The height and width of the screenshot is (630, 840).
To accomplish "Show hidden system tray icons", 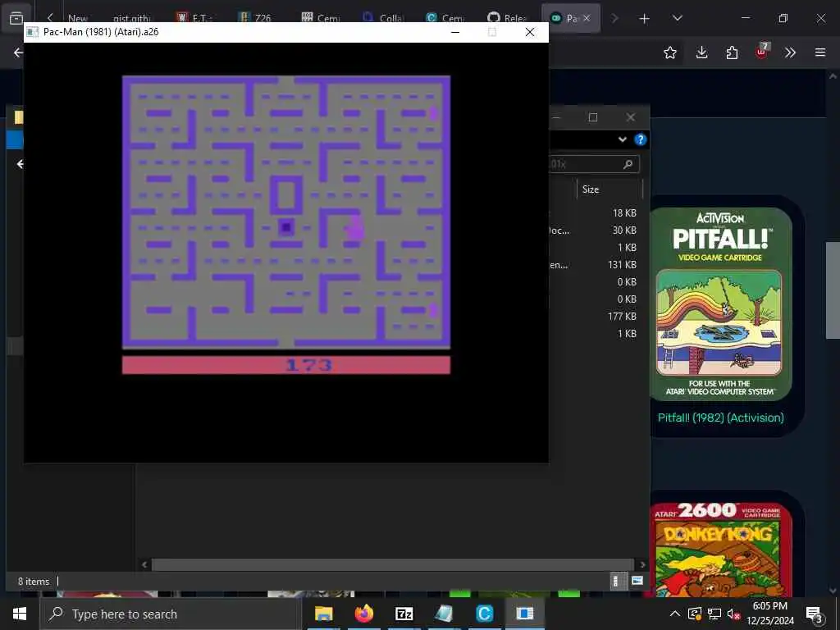I will point(675,614).
